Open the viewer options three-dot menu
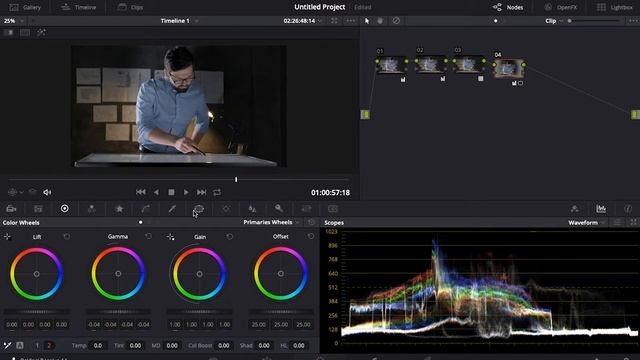This screenshot has width=640, height=360. pos(350,21)
